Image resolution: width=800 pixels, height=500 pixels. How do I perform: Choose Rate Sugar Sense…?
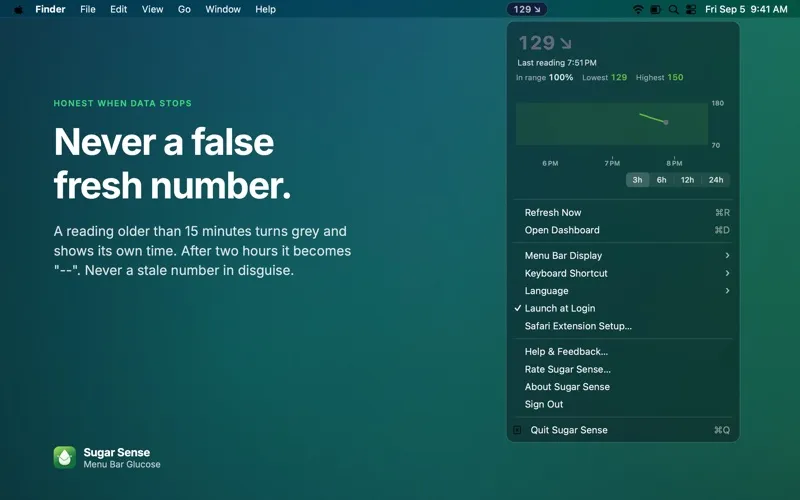pyautogui.click(x=623, y=369)
